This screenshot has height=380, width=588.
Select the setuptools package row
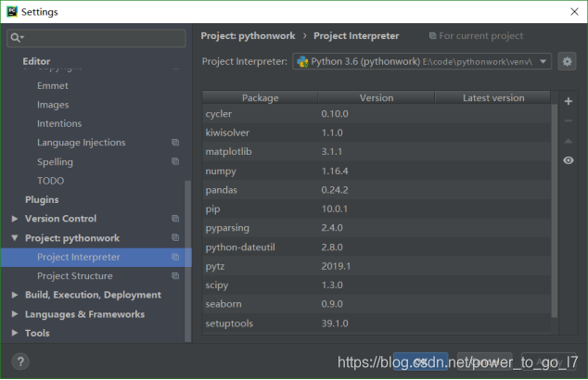click(377, 323)
